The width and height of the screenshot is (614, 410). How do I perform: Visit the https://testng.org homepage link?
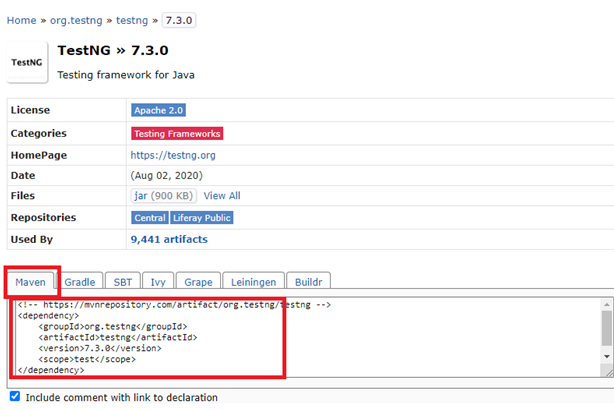(173, 155)
